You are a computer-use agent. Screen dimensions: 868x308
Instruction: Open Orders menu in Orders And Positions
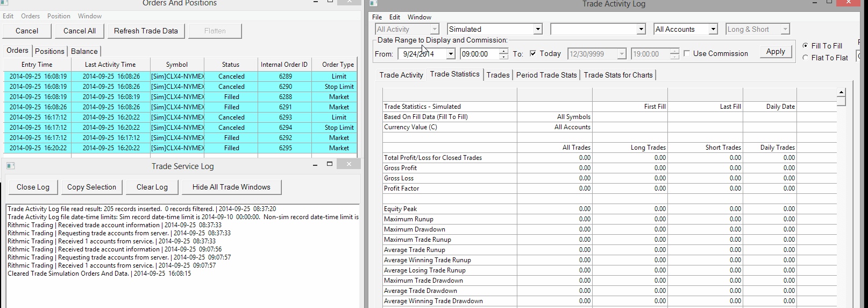coord(30,16)
